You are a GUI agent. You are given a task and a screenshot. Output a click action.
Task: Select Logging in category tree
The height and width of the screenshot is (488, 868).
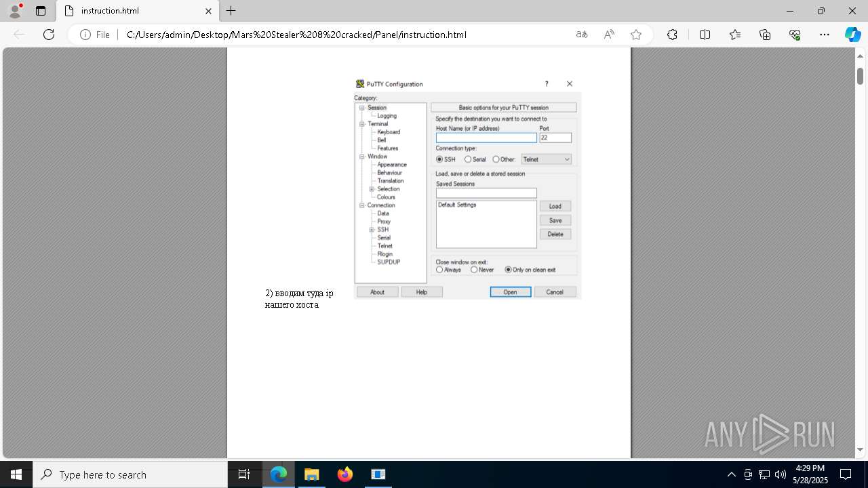point(387,116)
